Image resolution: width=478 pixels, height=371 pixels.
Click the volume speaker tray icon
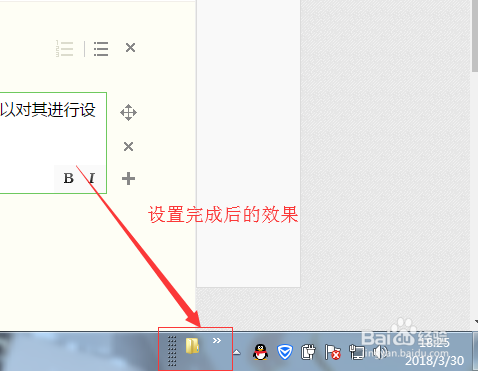379,352
